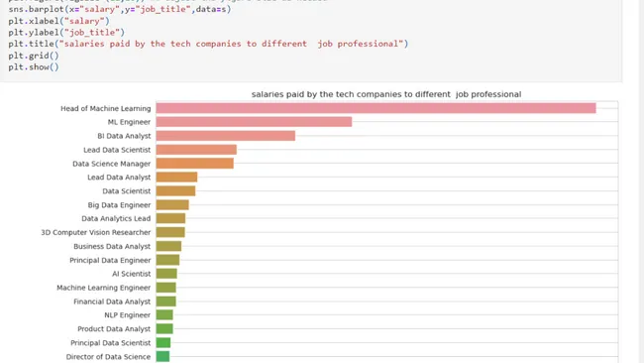Click the sns.barplot code line
Viewport: 644px width, 363px height.
point(120,9)
